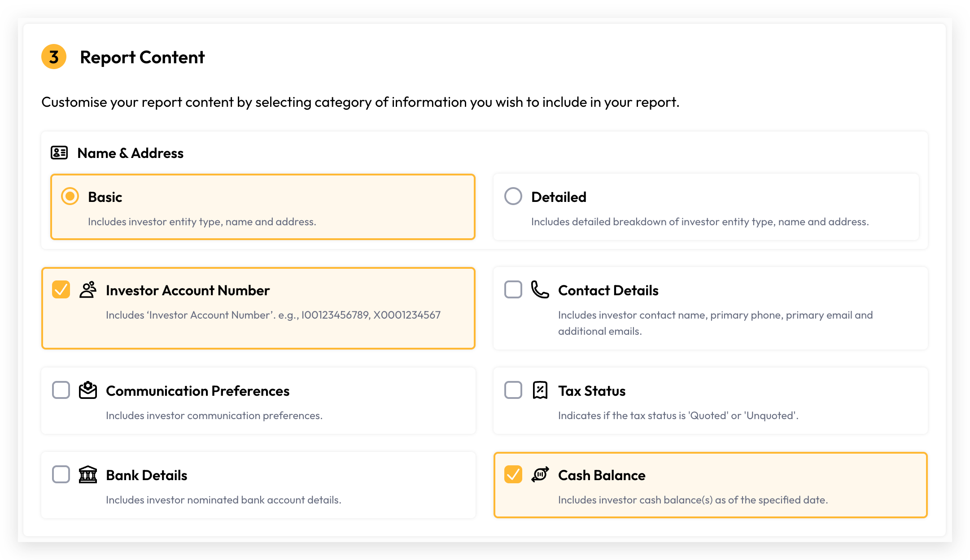Click the Name & Address ID card icon
Screen dimensions: 970x560
pyautogui.click(x=59, y=153)
